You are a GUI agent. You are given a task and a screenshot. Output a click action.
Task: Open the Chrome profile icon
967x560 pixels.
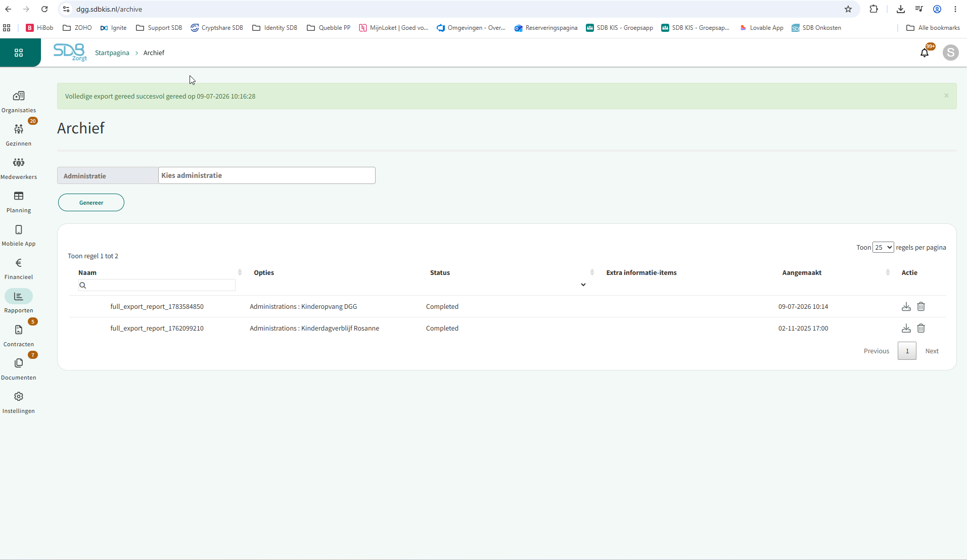pos(937,9)
